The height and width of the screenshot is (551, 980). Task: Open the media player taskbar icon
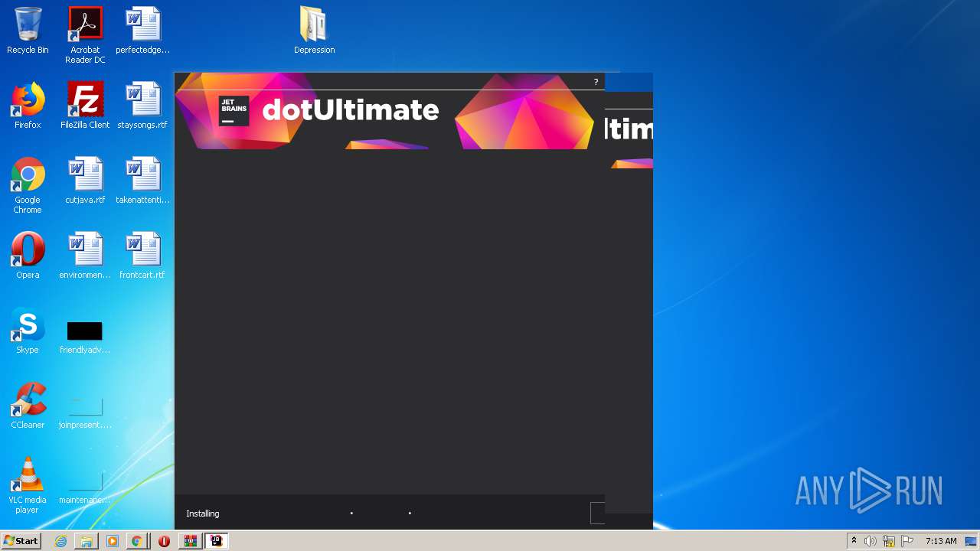tap(113, 541)
